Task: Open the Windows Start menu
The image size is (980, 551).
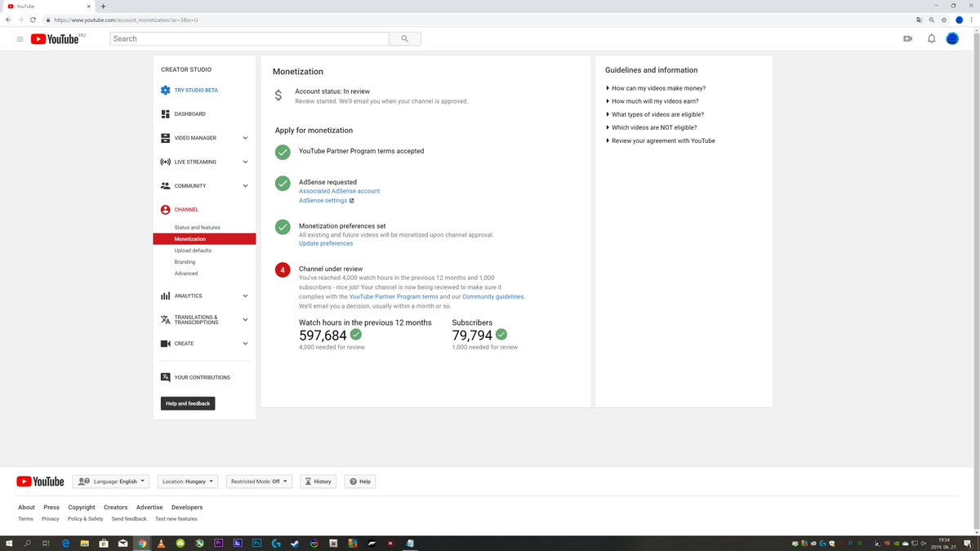Action: [8, 543]
